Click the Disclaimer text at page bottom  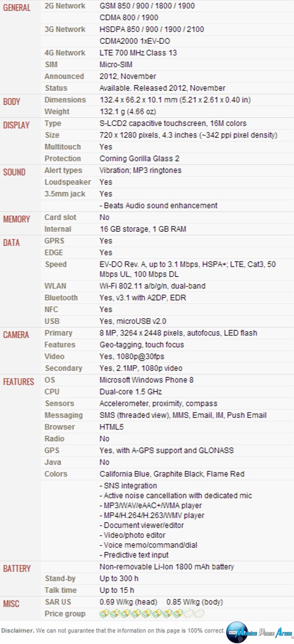(x=18, y=630)
